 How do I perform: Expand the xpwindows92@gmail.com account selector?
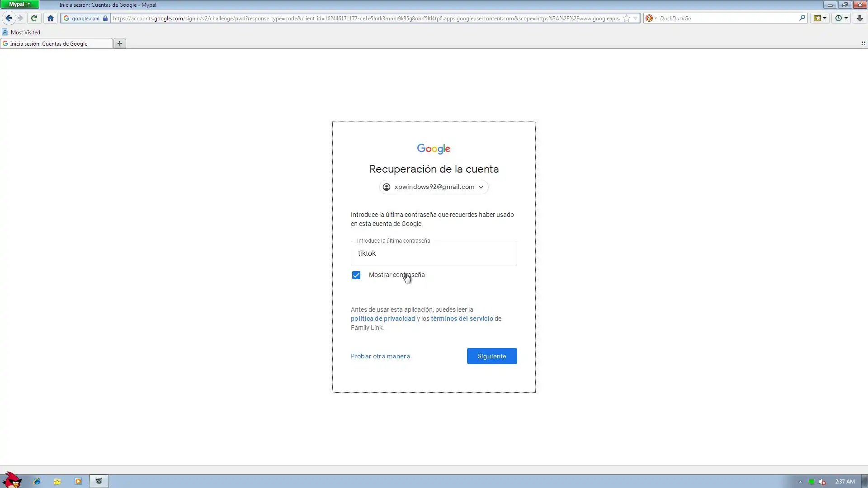coord(434,187)
